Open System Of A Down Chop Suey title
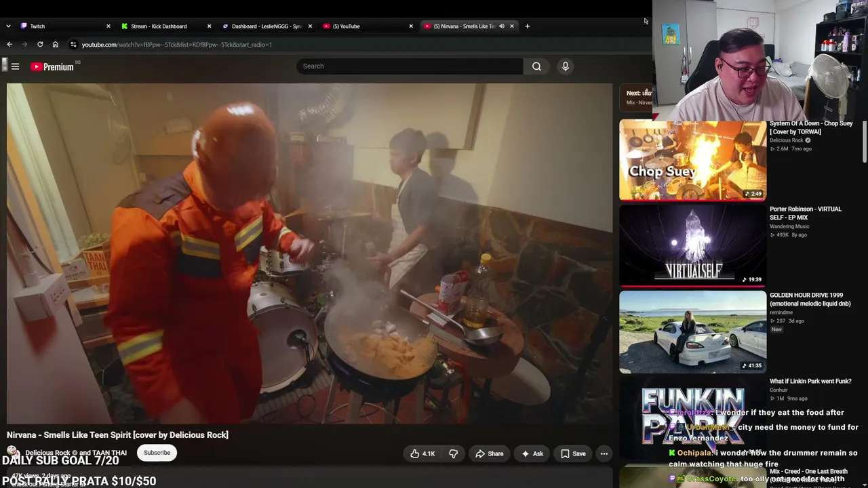This screenshot has width=868, height=488. tap(811, 127)
